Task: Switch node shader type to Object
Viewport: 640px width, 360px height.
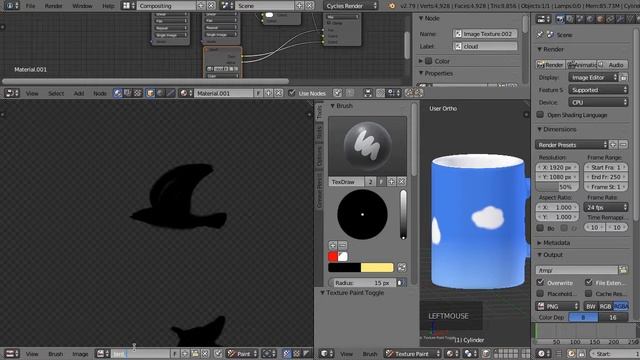Action: pos(150,93)
